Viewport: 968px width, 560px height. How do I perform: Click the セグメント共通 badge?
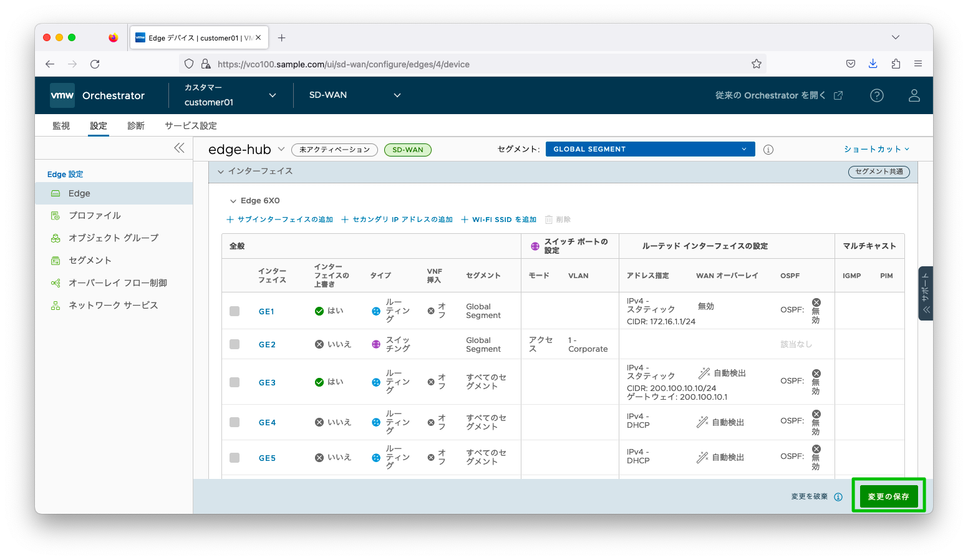879,171
